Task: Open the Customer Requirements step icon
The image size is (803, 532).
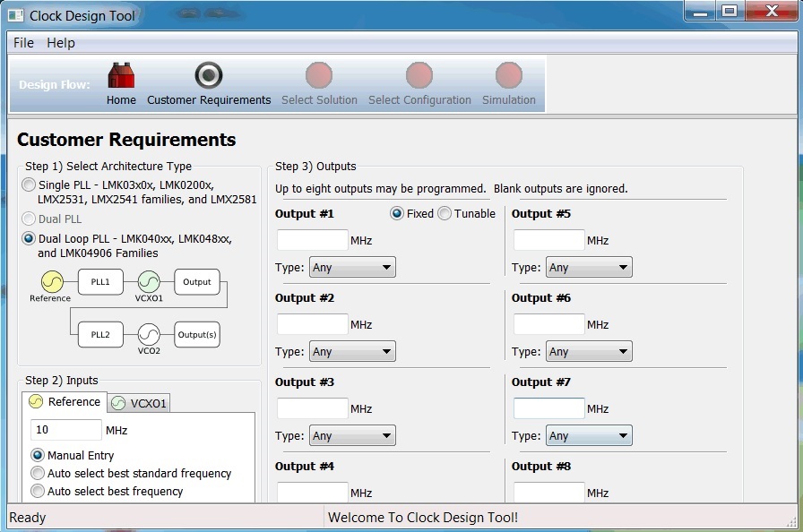Action: pyautogui.click(x=209, y=75)
